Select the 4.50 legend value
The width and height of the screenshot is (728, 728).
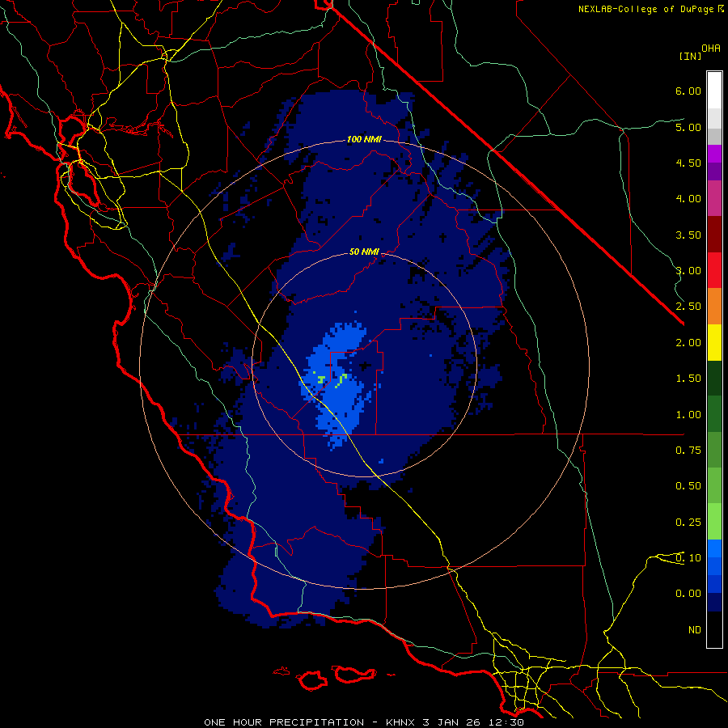688,163
